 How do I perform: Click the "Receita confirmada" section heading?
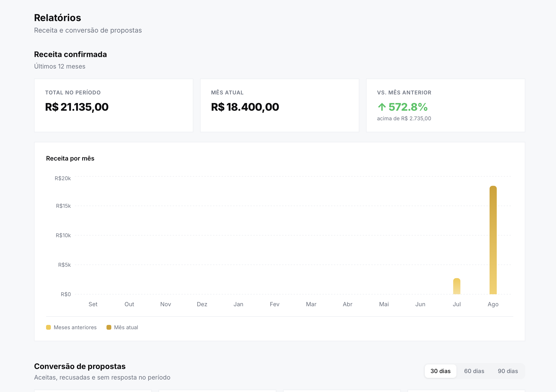71,54
